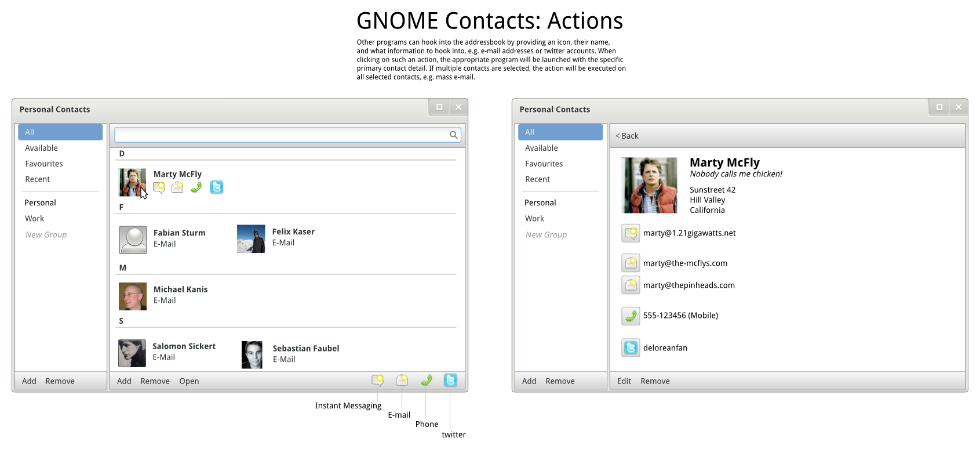980x449 pixels.
Task: Close the left Personal Contacts window
Action: click(458, 107)
